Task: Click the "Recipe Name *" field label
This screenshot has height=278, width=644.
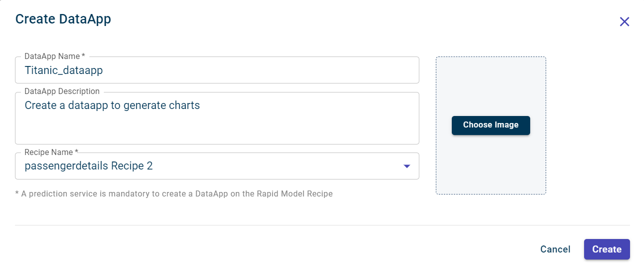Action: click(51, 152)
